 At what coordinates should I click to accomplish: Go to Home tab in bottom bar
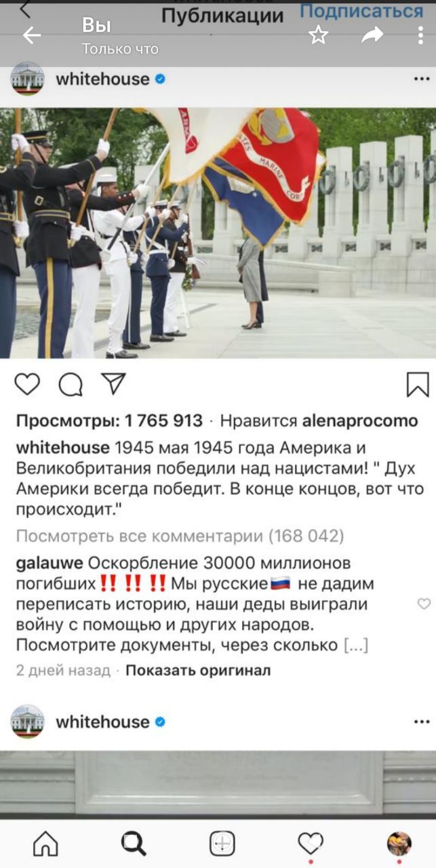[45, 844]
